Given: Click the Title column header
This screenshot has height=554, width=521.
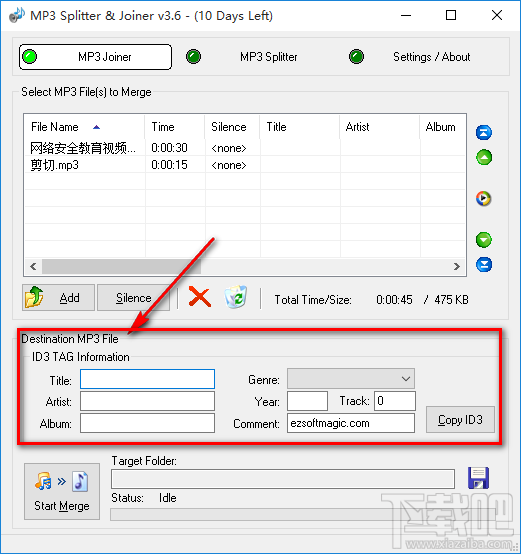Looking at the screenshot, I should [x=300, y=127].
